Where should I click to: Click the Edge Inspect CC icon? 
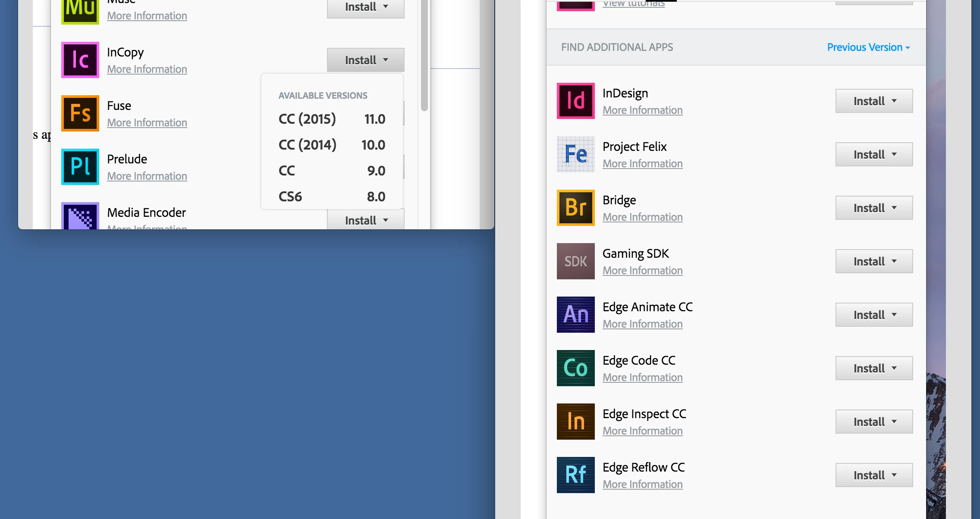click(x=576, y=422)
